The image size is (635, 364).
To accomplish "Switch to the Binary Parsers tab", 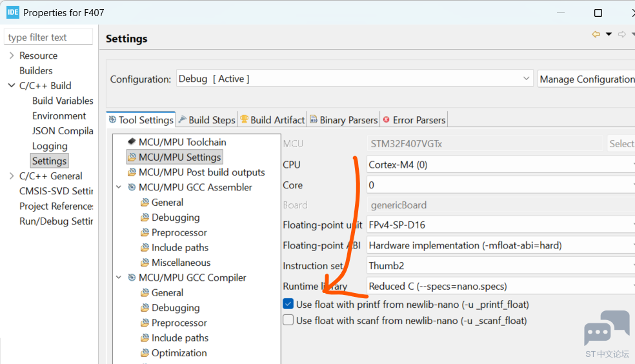I will tap(344, 120).
